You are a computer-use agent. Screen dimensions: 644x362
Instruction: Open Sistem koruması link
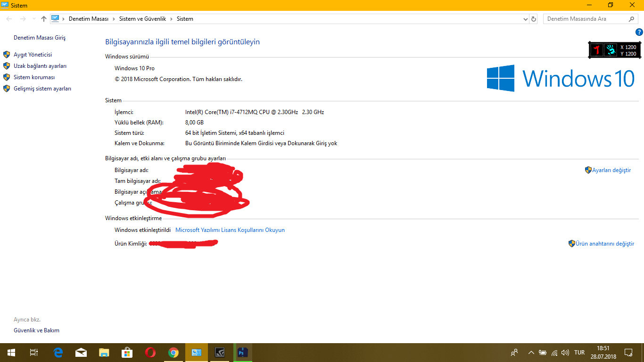[34, 77]
